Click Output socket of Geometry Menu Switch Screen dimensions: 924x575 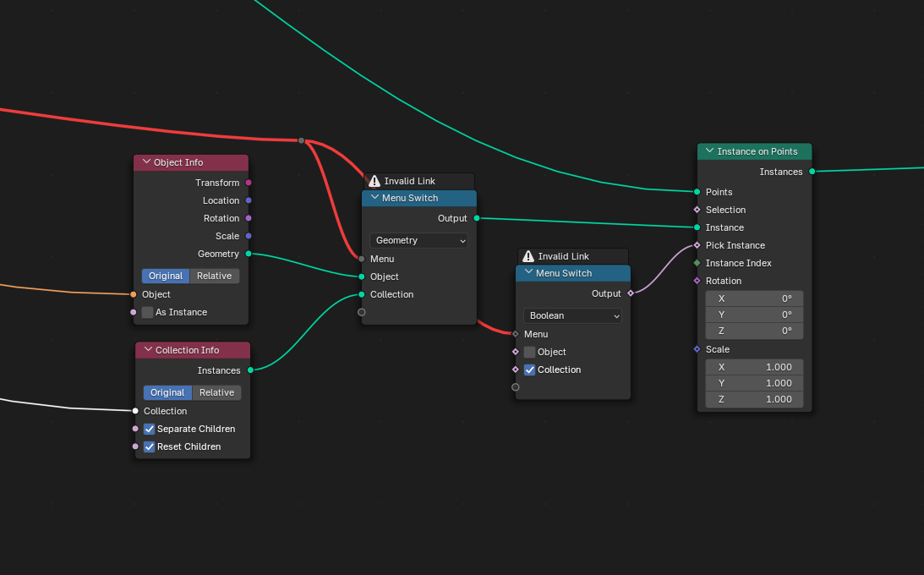click(477, 218)
